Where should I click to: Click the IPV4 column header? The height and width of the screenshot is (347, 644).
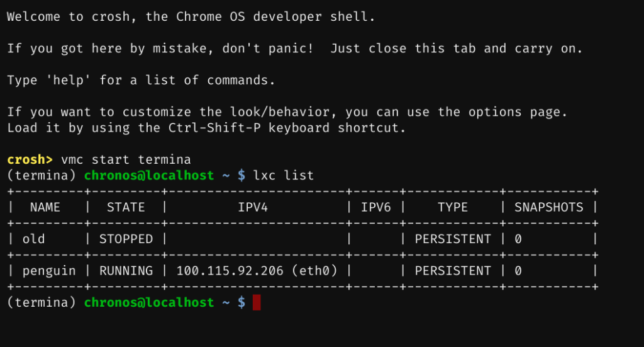point(253,207)
